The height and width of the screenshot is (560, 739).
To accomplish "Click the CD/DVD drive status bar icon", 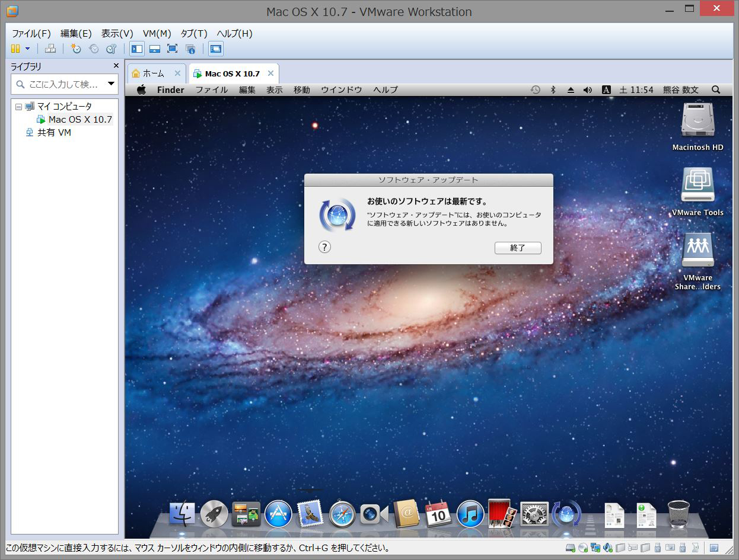I will [x=582, y=548].
